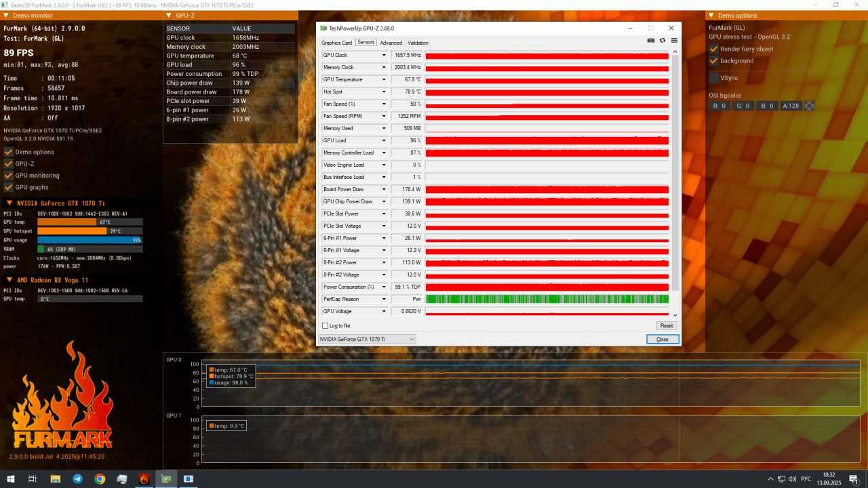Open the Board Power Draw dropdown
This screenshot has width=868, height=488.
tap(384, 189)
